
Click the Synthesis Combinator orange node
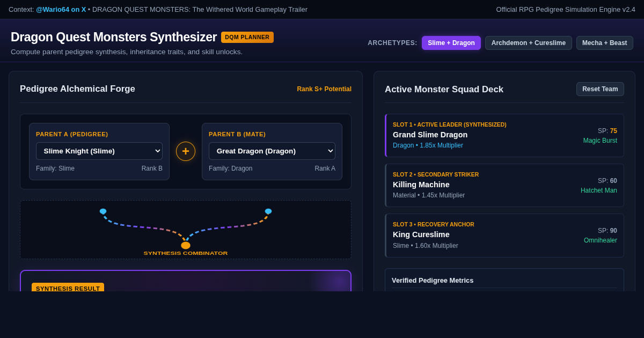186,245
